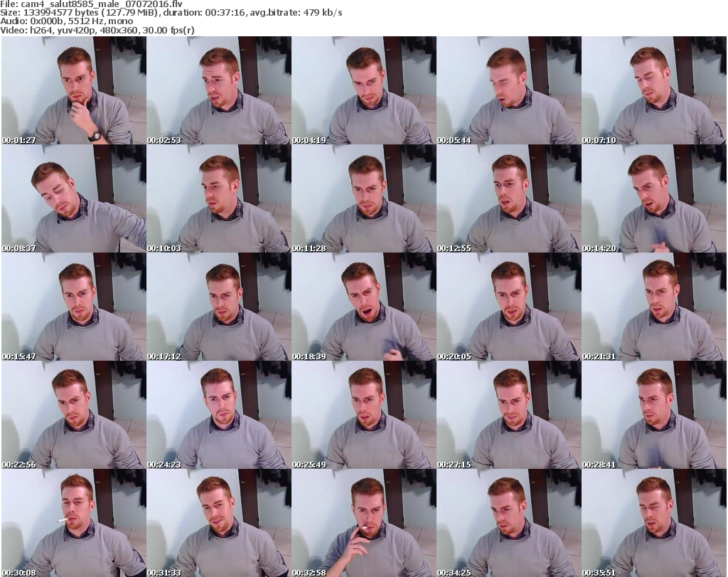Pick the frame stamped 00:21:31
This screenshot has height=577, width=728.
[x=654, y=307]
